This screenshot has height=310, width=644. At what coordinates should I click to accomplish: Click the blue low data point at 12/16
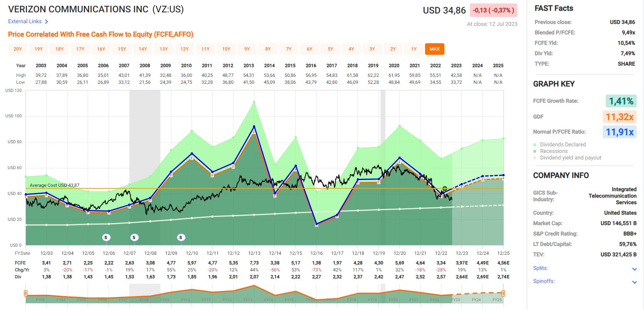tap(317, 224)
